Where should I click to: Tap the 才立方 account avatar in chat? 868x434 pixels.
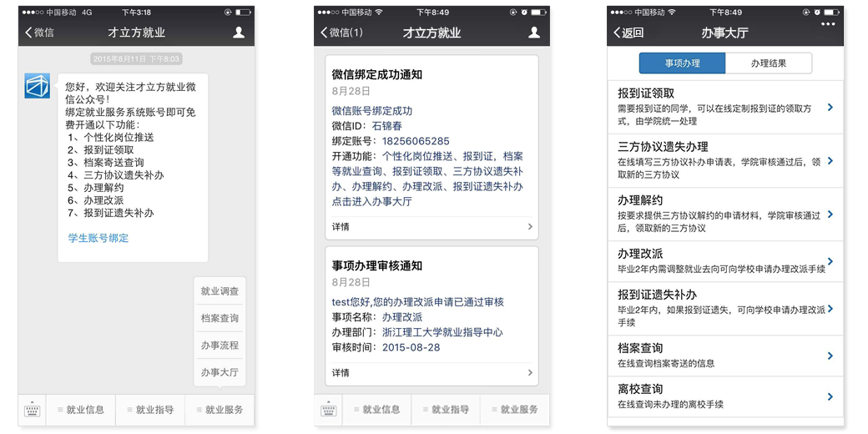pos(37,86)
